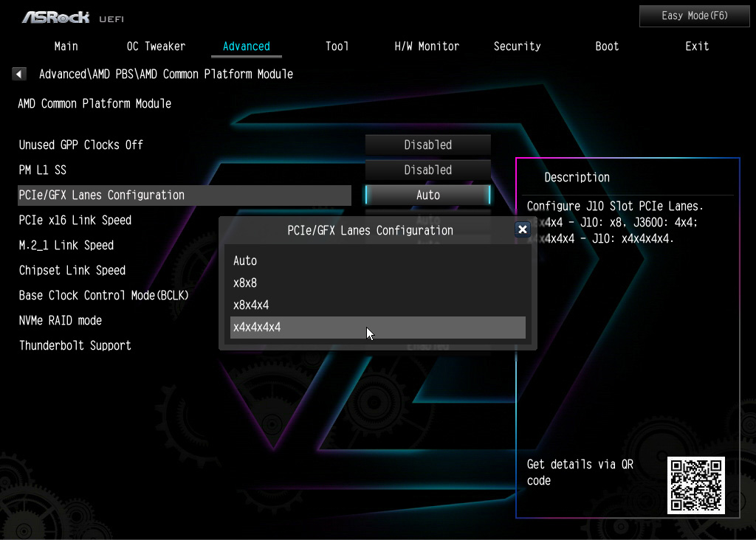Close the PCIe/GFX Lanes Configuration popup
The width and height of the screenshot is (756, 540).
pos(522,229)
